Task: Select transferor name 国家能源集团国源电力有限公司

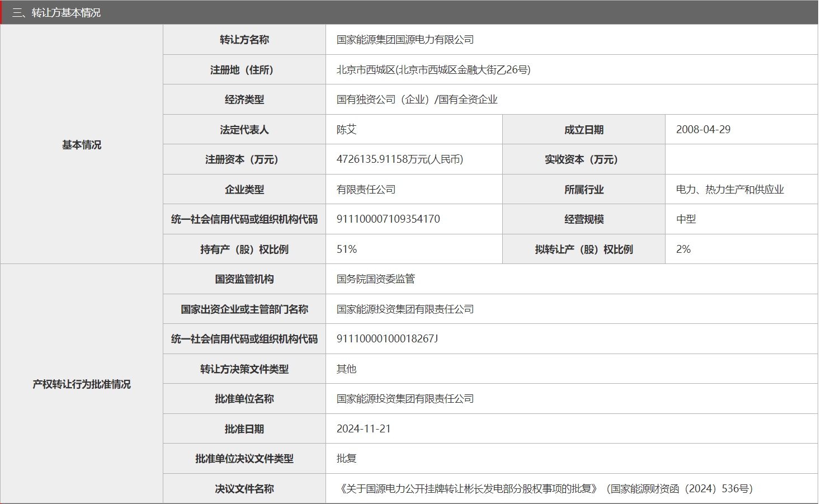Action: click(x=405, y=40)
